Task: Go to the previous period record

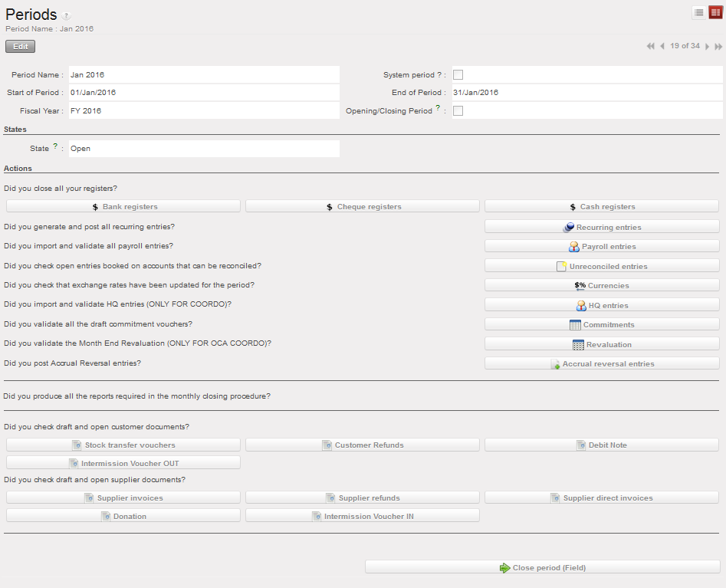Action: (662, 47)
